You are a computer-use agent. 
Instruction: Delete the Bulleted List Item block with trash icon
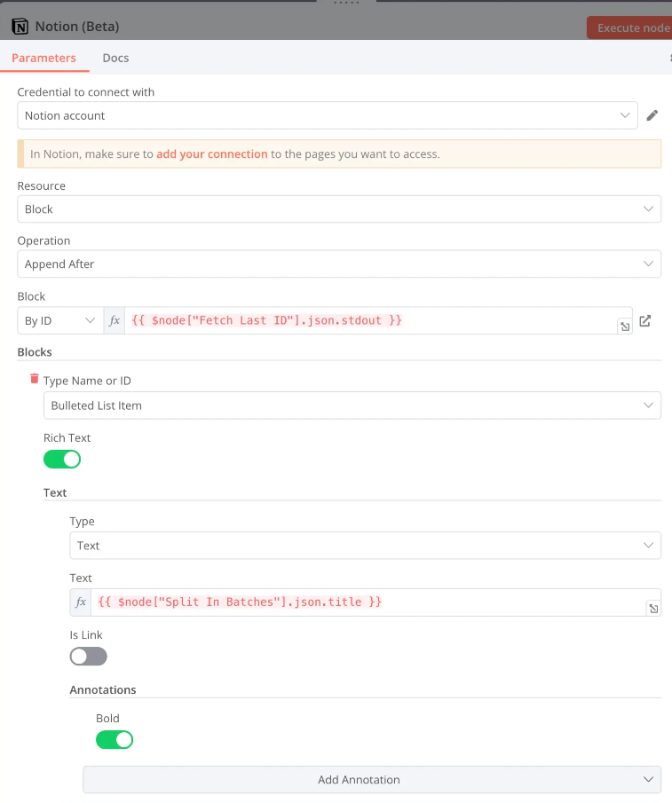[35, 379]
